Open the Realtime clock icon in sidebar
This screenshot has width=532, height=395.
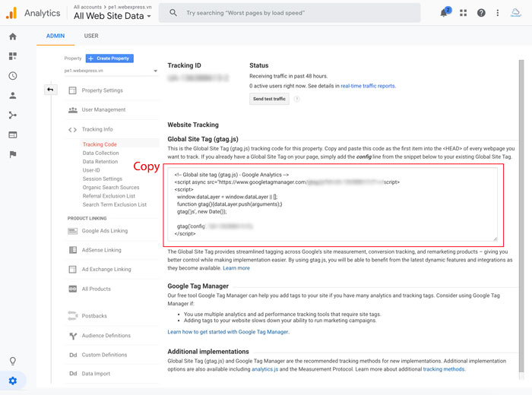pos(12,76)
